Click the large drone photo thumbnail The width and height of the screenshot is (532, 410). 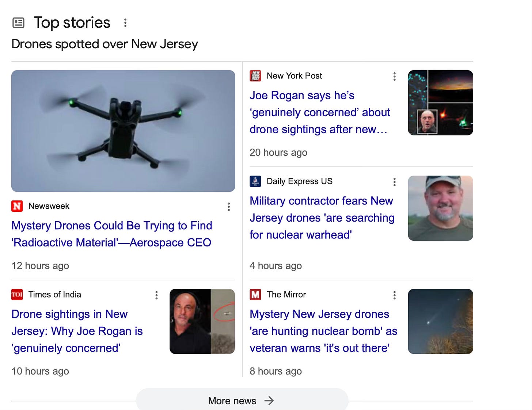123,131
